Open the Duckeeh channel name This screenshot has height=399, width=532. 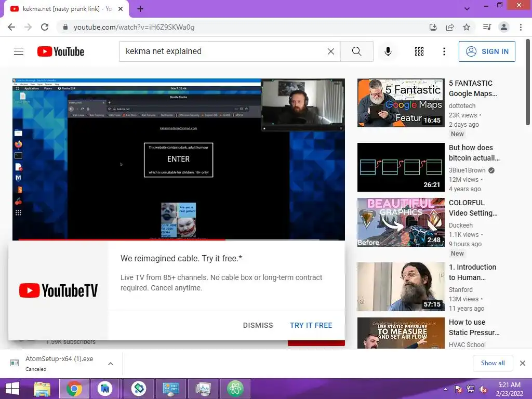[461, 225]
